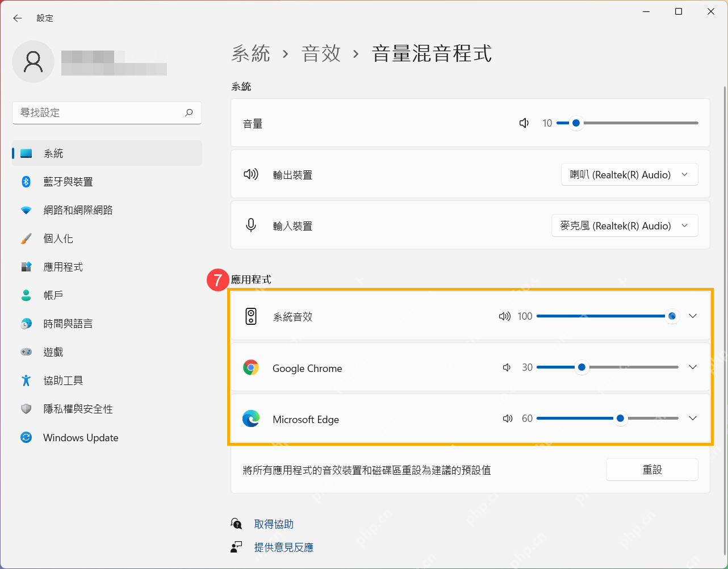The image size is (728, 569).
Task: Click the search magnifier icon
Action: coord(189,112)
